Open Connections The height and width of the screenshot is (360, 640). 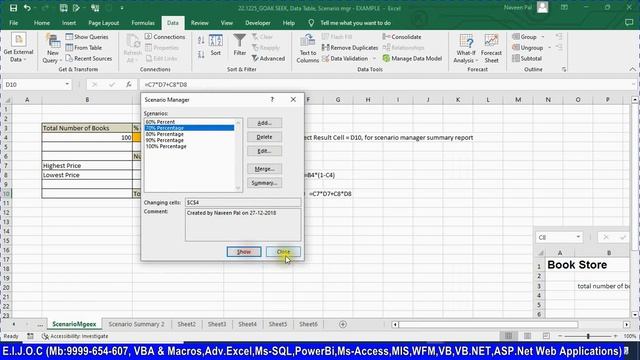point(165,37)
